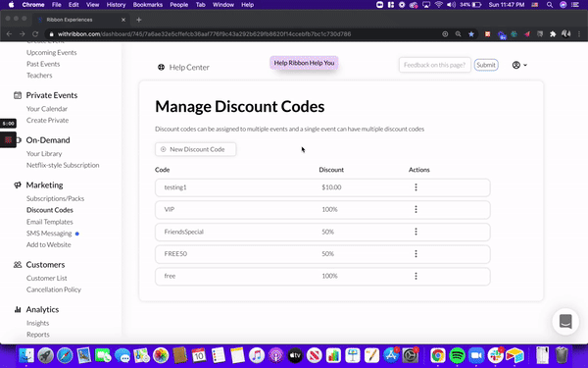
Task: Open Chrome three-dot menu
Action: (579, 34)
